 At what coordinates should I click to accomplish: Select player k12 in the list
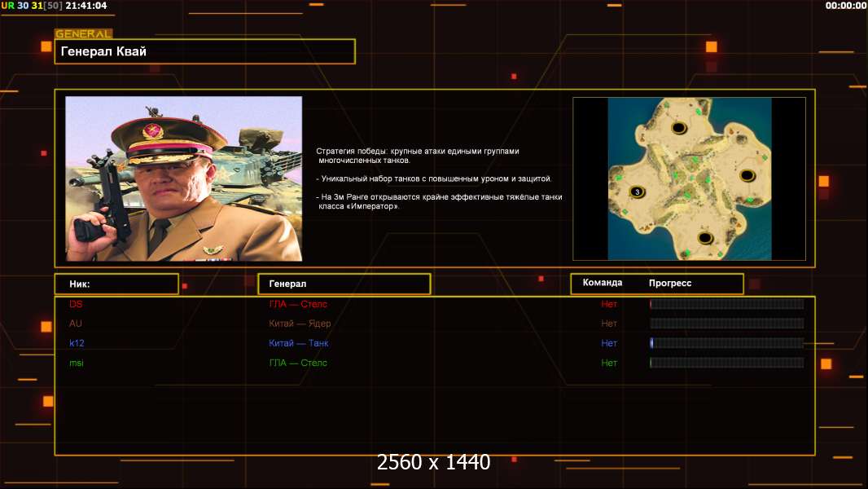[77, 343]
